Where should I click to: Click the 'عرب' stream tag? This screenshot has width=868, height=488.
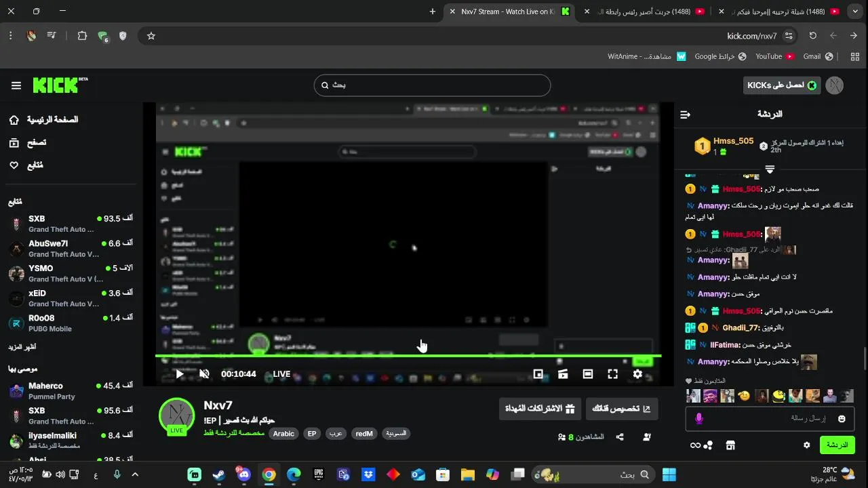336,434
